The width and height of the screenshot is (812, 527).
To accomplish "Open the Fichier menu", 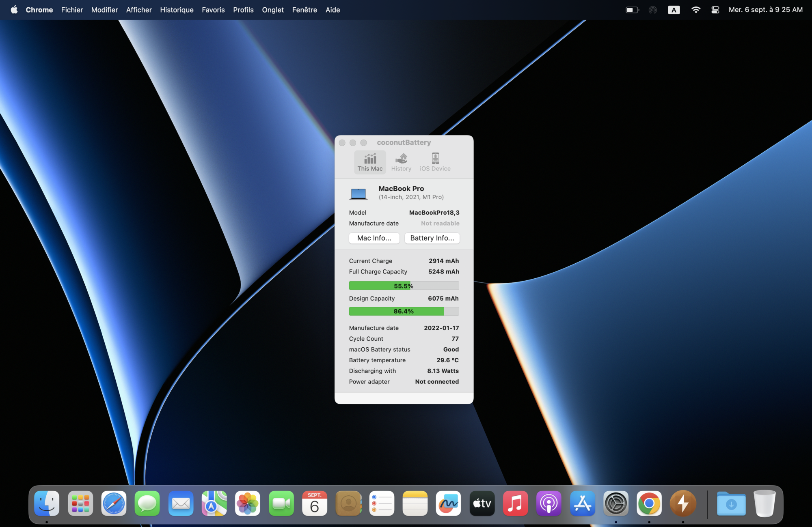I will coord(72,10).
